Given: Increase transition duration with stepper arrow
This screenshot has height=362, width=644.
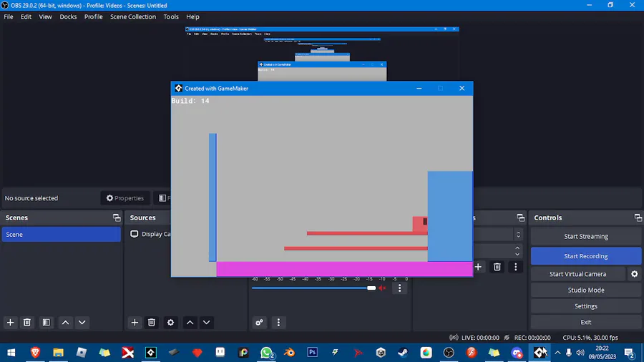Looking at the screenshot, I should tap(517, 248).
